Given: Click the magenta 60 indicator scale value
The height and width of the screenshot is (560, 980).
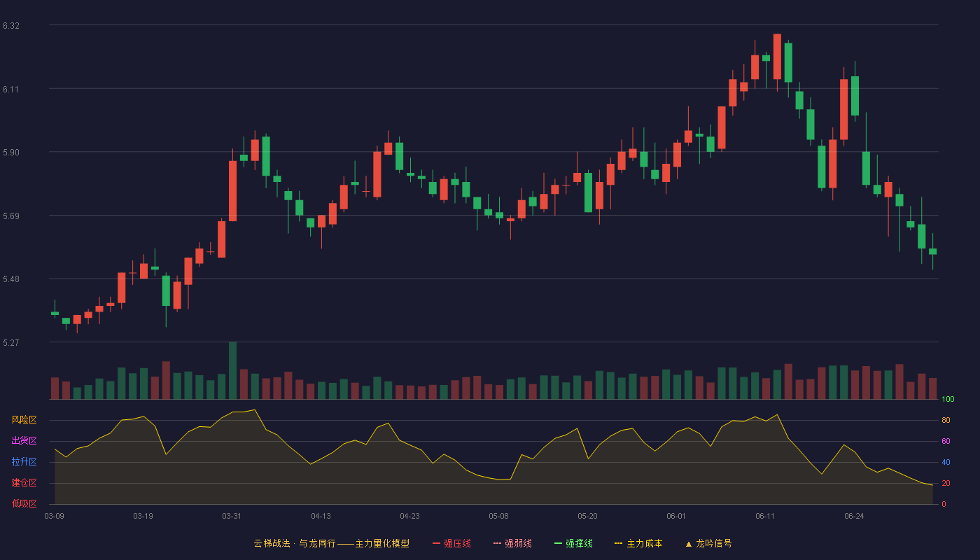Looking at the screenshot, I should click(946, 442).
